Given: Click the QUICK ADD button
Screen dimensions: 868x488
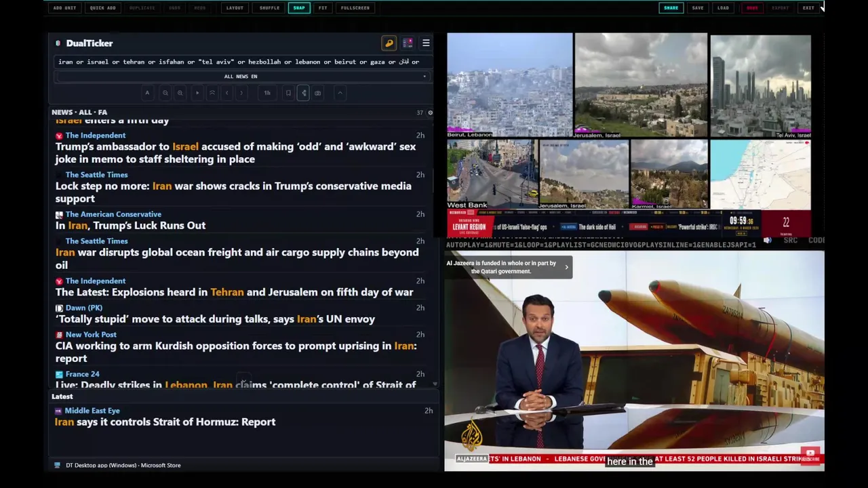Looking at the screenshot, I should [x=103, y=8].
